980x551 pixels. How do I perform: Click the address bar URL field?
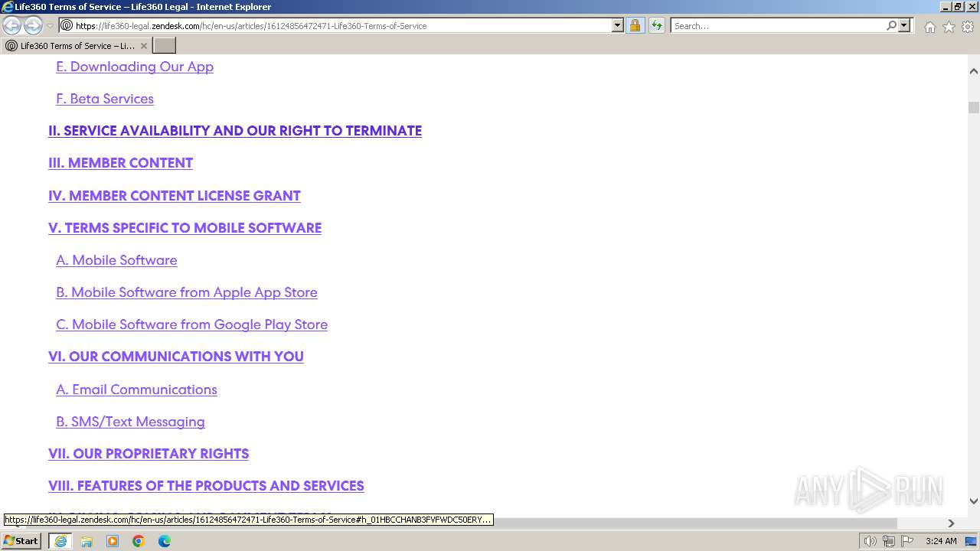pyautogui.click(x=343, y=25)
